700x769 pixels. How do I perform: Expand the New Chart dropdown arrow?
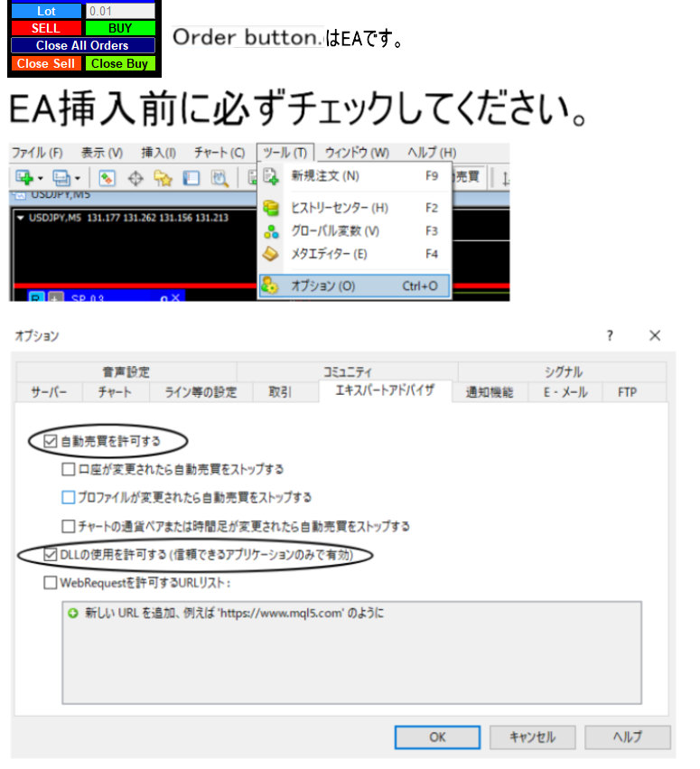pyautogui.click(x=40, y=179)
